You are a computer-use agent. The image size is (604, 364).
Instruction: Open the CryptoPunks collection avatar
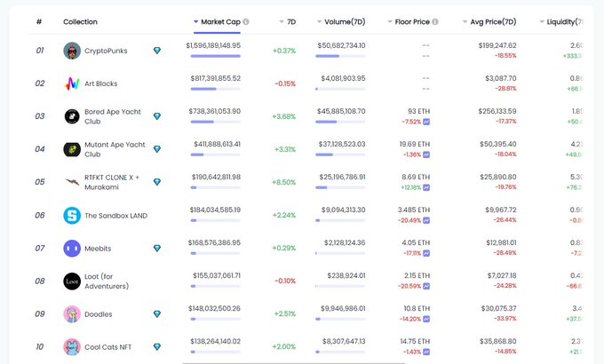(x=72, y=51)
